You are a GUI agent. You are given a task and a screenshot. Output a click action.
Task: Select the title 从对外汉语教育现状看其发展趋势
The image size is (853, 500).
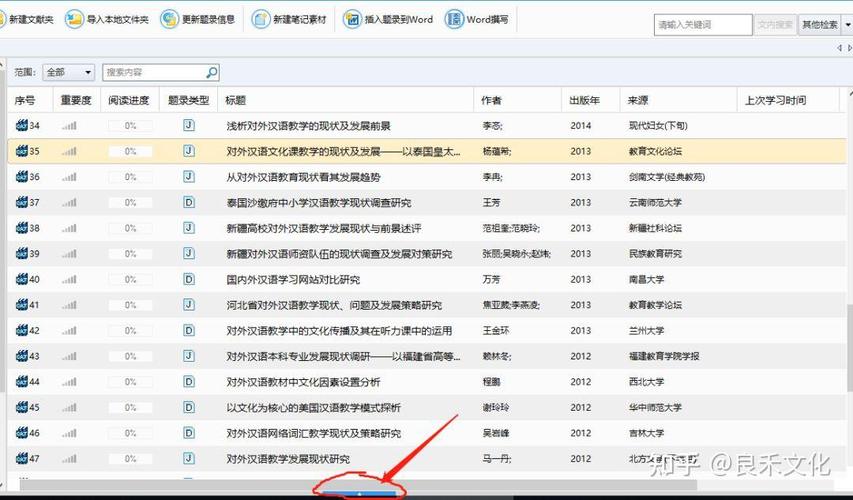[304, 177]
